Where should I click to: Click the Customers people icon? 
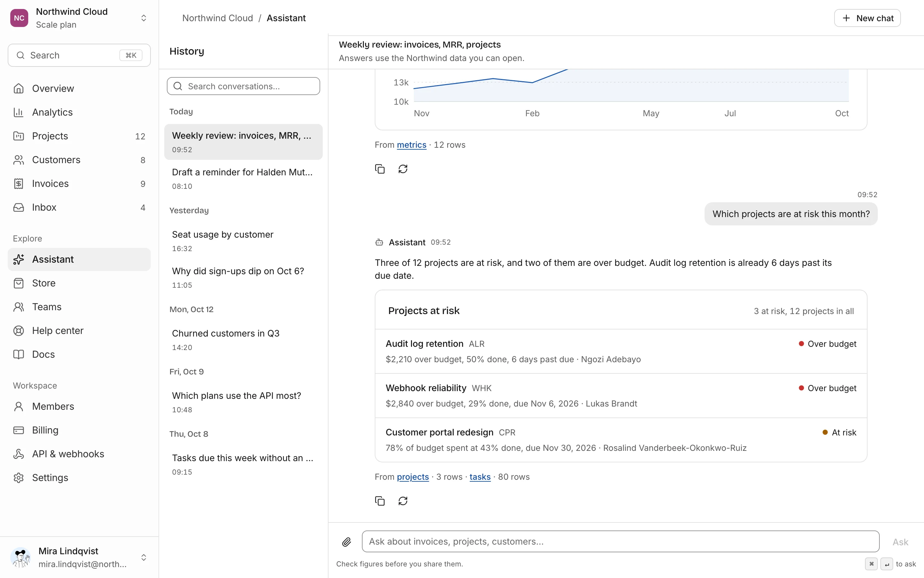tap(19, 160)
